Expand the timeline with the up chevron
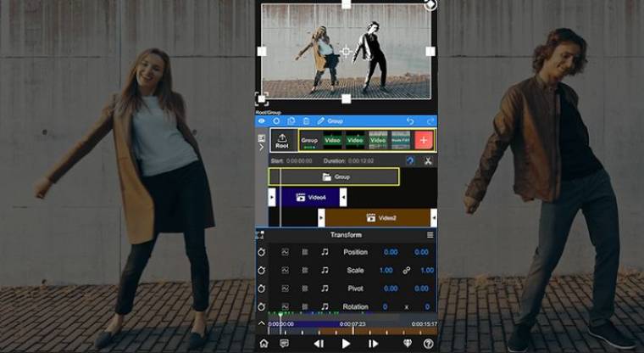The height and width of the screenshot is (353, 644). pyautogui.click(x=261, y=324)
